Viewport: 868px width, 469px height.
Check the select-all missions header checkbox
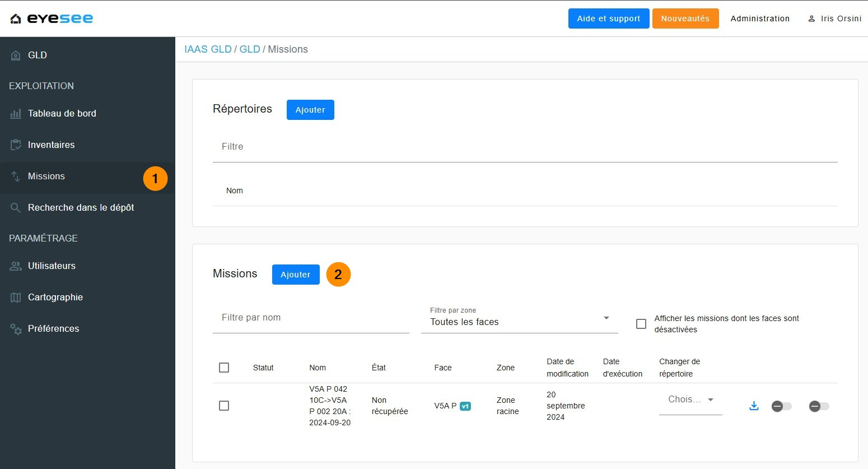tap(224, 368)
